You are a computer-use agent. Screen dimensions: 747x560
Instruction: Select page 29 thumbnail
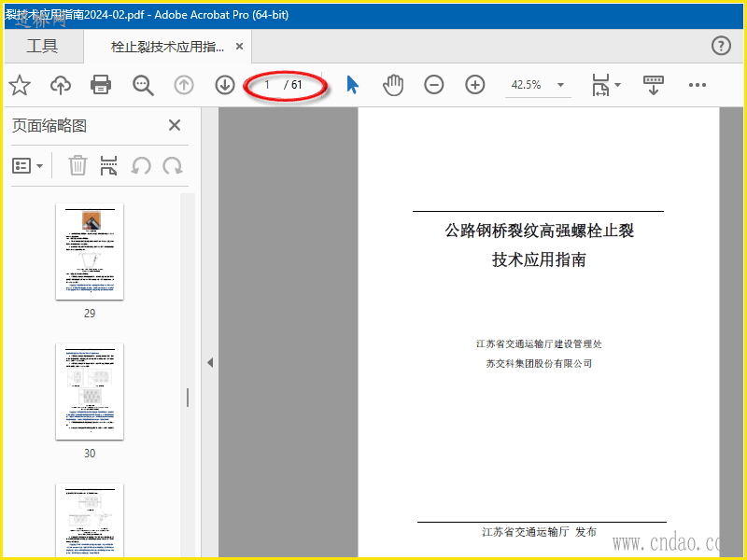[x=90, y=251]
